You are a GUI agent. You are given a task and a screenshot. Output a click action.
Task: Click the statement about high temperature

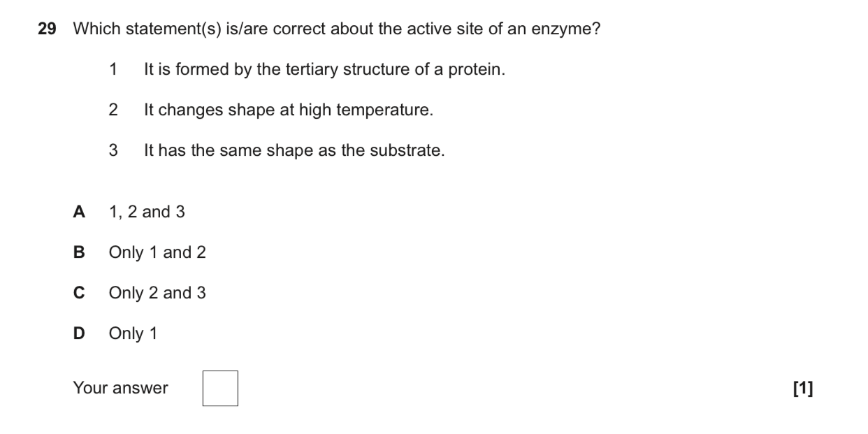pos(288,110)
